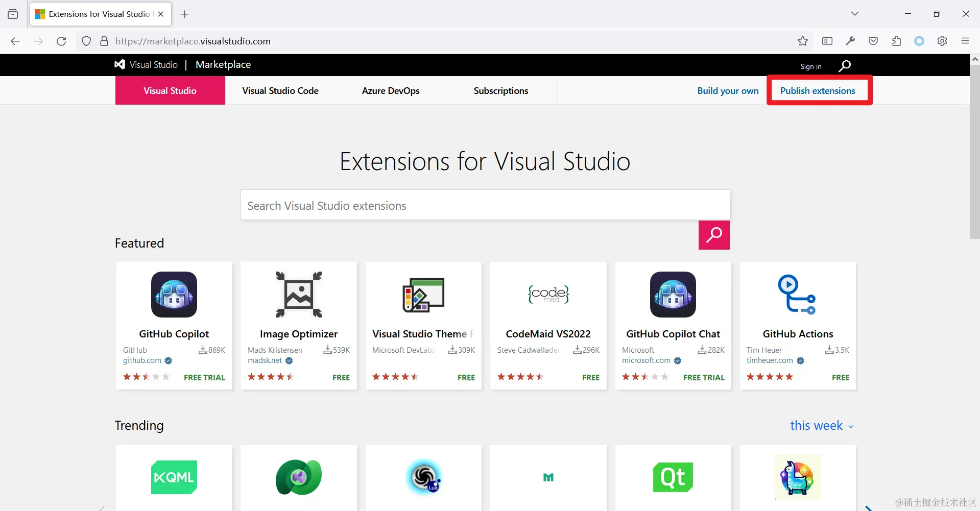Switch to Azure DevOps tab

tap(391, 90)
